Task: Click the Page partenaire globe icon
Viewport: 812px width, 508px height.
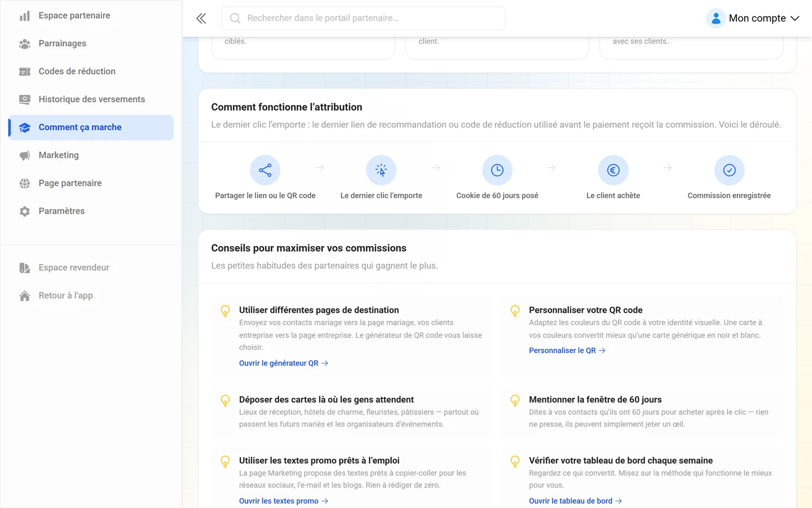Action: [x=25, y=183]
